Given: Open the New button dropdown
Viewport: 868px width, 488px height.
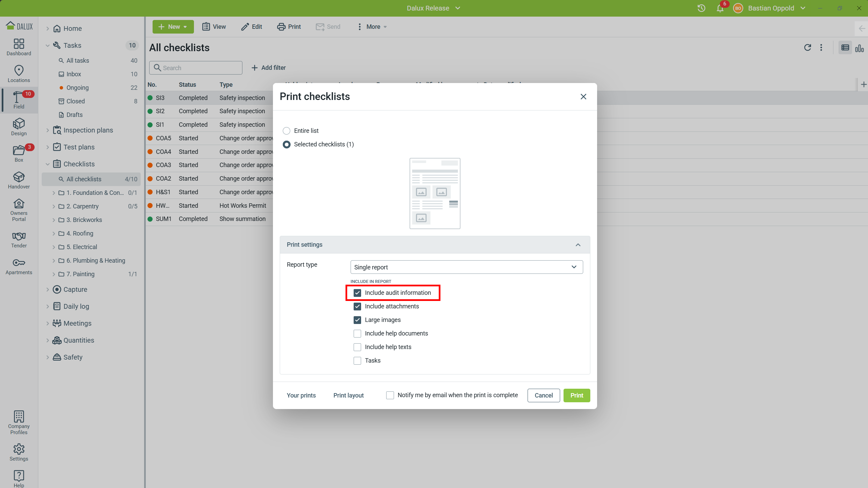Looking at the screenshot, I should click(x=173, y=27).
